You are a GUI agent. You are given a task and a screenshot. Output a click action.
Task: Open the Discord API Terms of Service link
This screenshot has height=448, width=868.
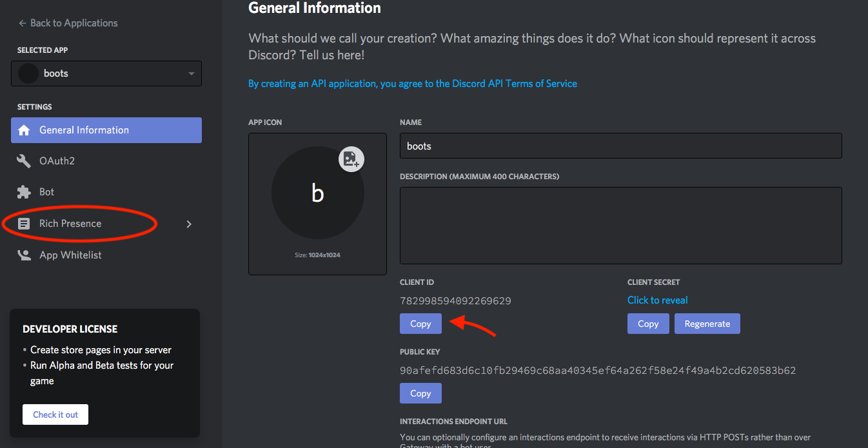(x=413, y=84)
